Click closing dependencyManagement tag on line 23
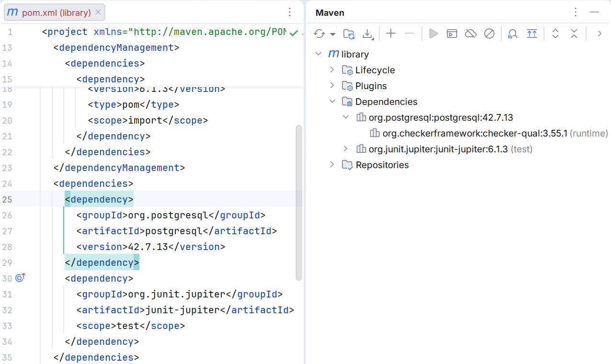This screenshot has height=364, width=611. [x=119, y=168]
